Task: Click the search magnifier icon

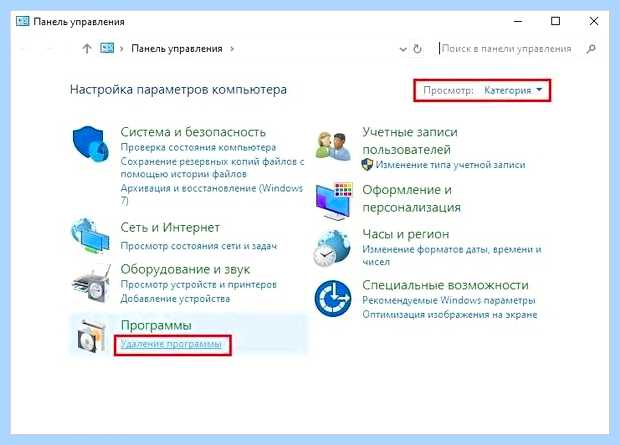Action: (591, 49)
